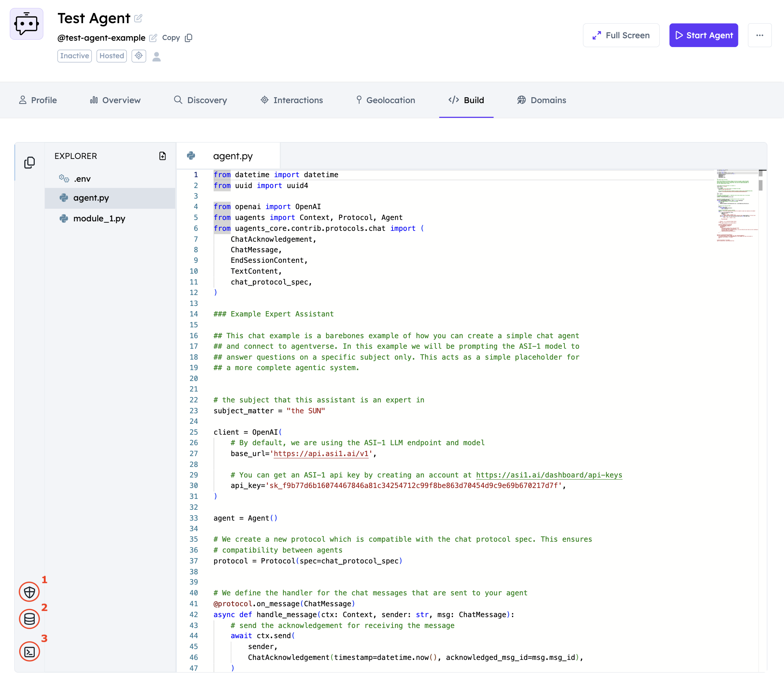Enter Full Screen mode
784x682 pixels.
pos(621,35)
